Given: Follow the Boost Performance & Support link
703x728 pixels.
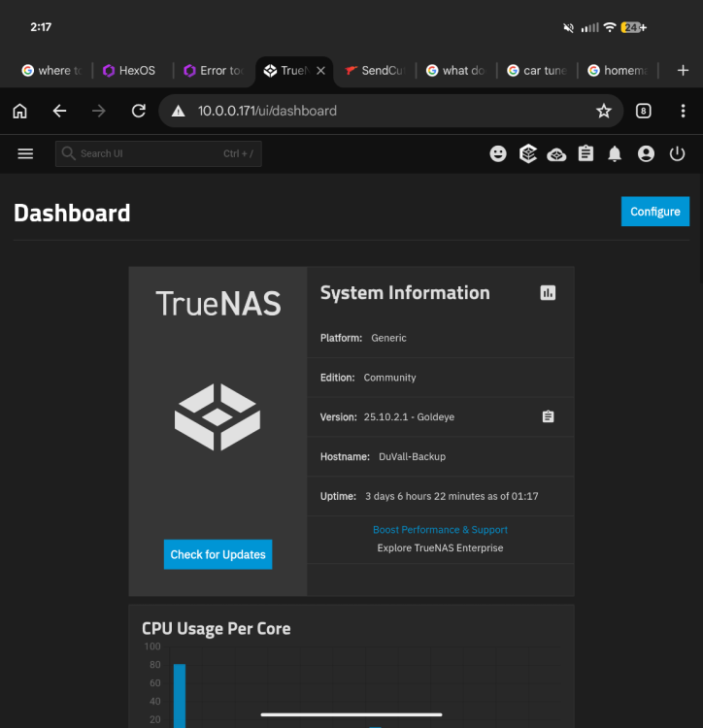Looking at the screenshot, I should (440, 530).
